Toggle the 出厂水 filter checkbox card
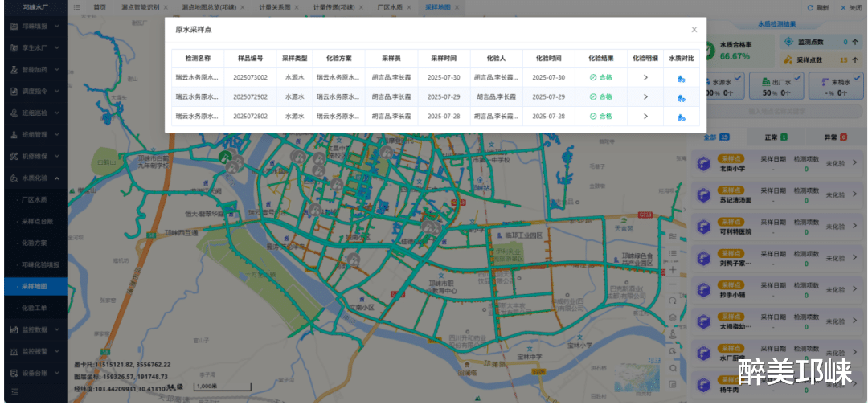Viewport: 868px width, 405px height. pyautogui.click(x=776, y=87)
